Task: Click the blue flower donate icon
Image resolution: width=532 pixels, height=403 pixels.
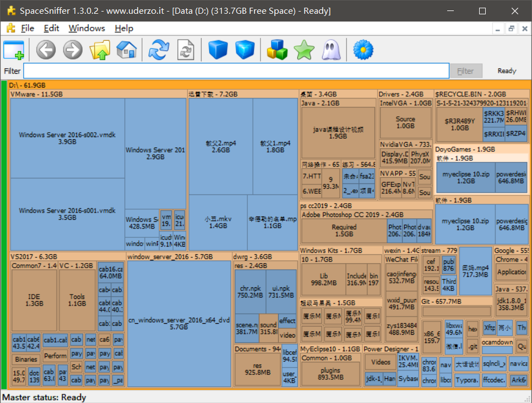Action: coord(363,50)
